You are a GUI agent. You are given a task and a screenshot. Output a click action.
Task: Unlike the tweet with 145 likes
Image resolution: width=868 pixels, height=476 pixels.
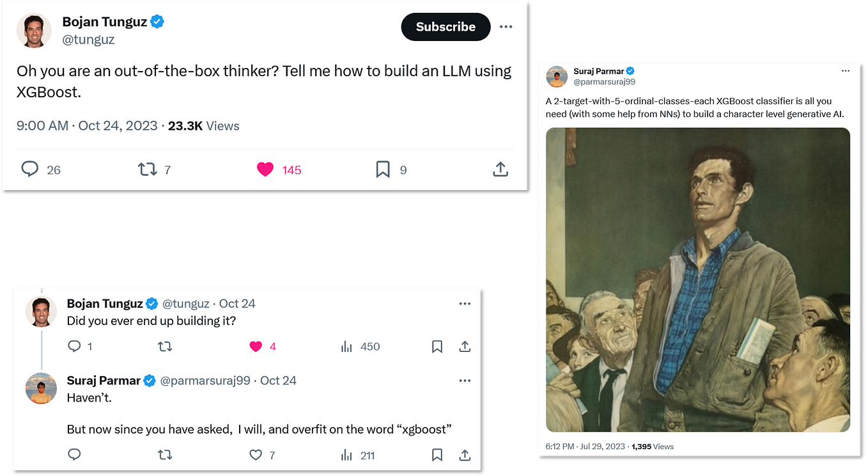[265, 170]
